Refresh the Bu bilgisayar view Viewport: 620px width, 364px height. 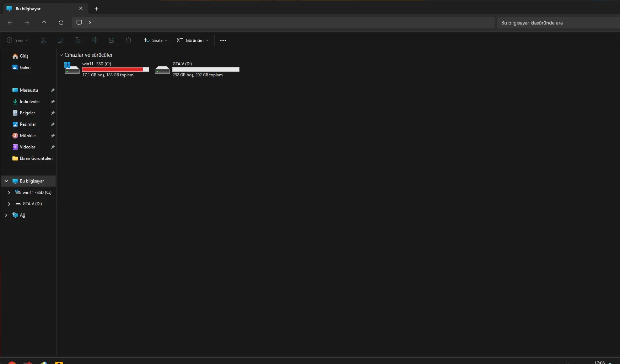pos(61,23)
